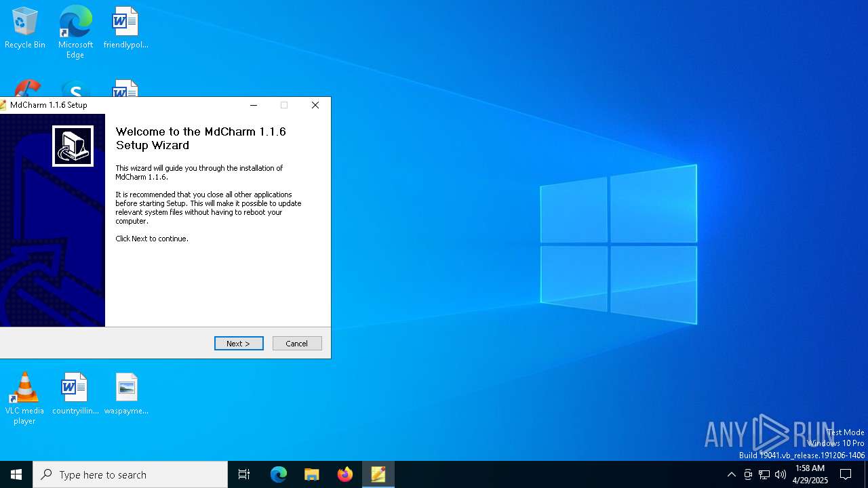868x488 pixels.
Task: Launch Microsoft Edge from the taskbar
Action: coord(279,474)
